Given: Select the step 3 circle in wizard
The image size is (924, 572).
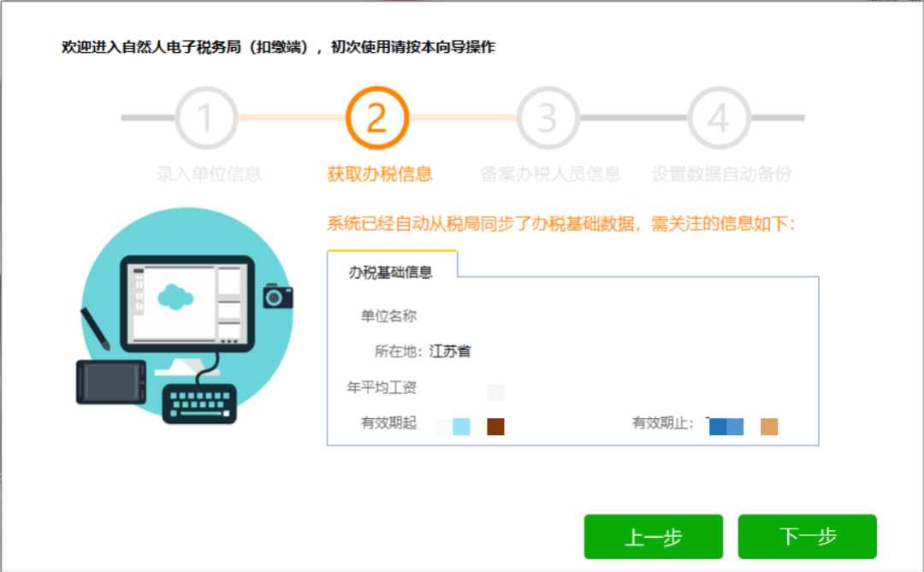Looking at the screenshot, I should (x=548, y=118).
